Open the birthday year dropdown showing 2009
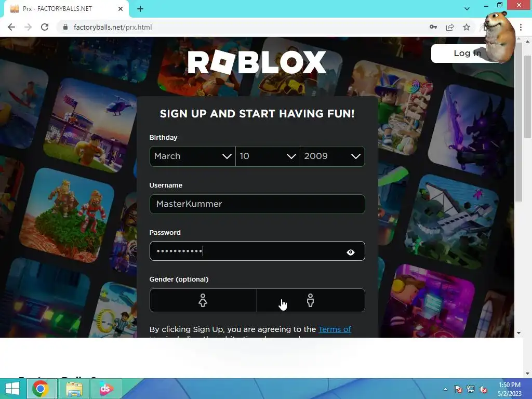This screenshot has width=532, height=399. (x=332, y=156)
